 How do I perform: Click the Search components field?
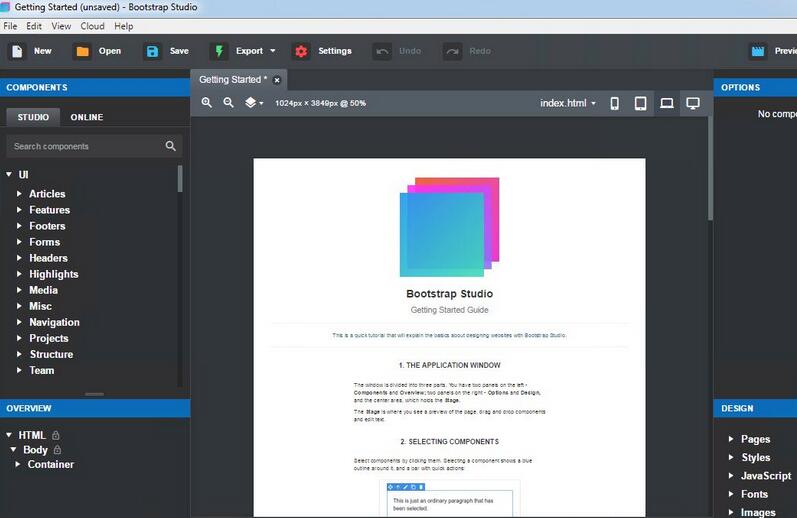click(x=94, y=146)
